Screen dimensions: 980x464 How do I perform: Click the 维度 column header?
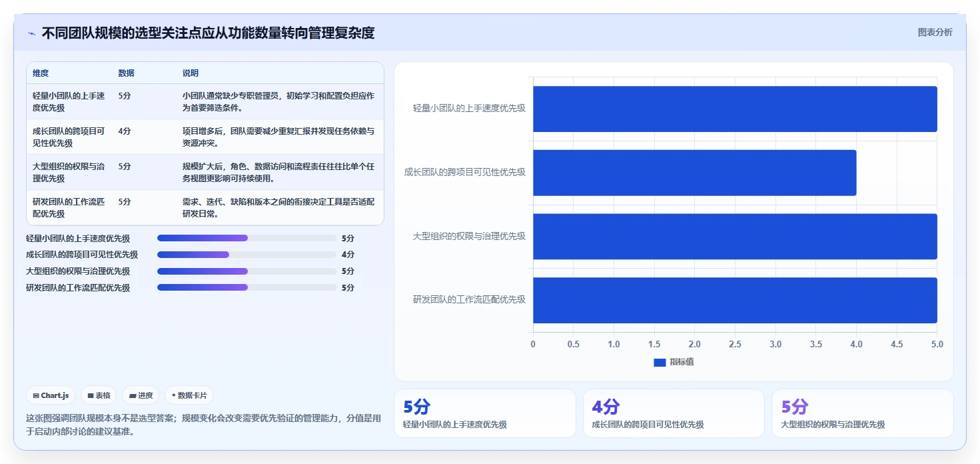(x=41, y=73)
